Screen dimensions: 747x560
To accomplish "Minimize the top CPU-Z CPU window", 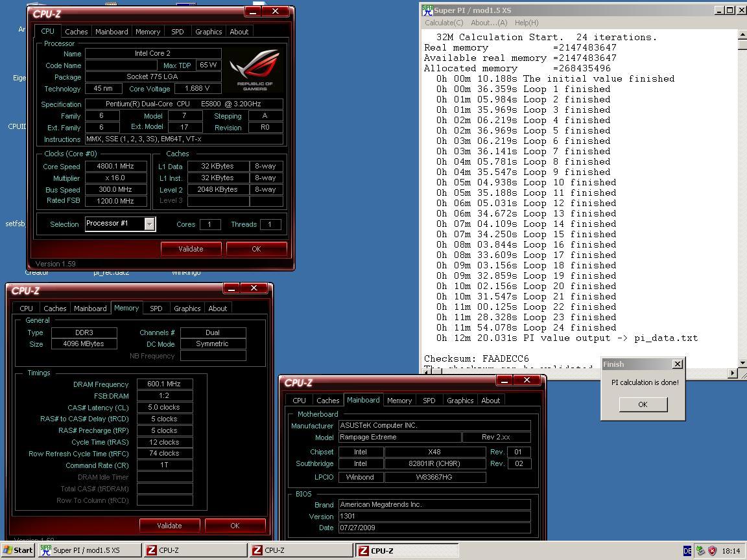I will 253,12.
